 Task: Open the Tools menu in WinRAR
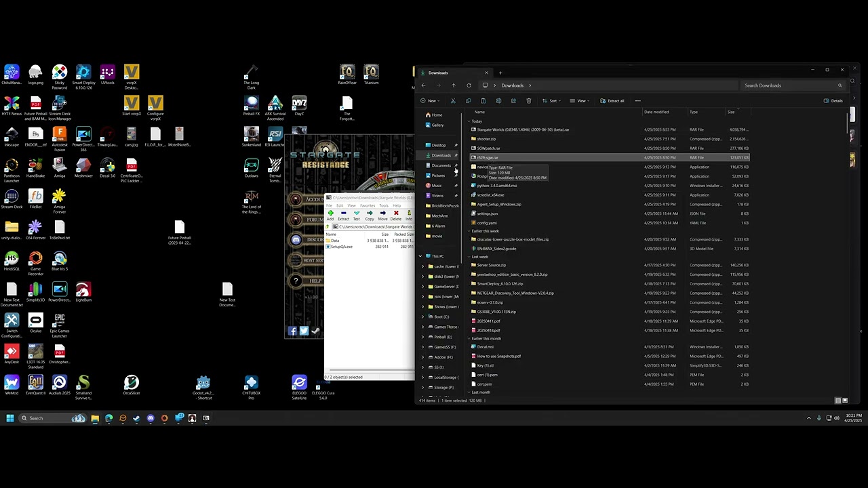pyautogui.click(x=384, y=205)
